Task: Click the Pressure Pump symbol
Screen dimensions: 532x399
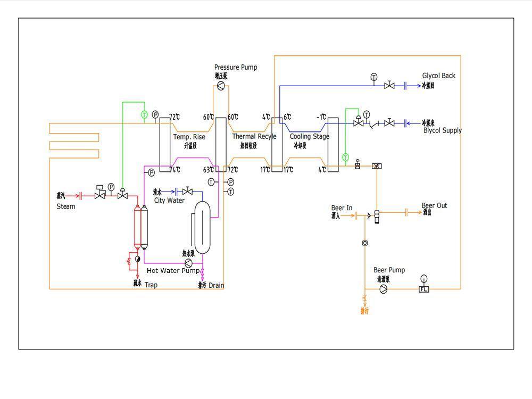Action: click(x=221, y=86)
